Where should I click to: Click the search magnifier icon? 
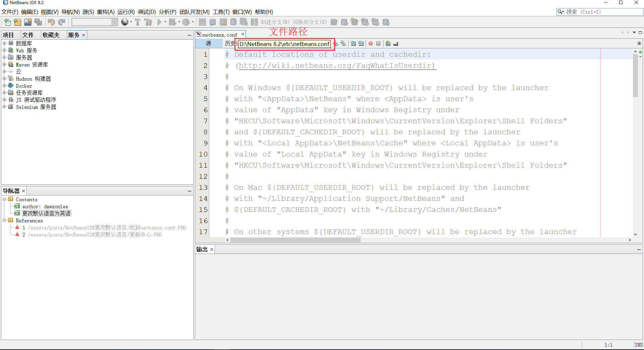pos(560,12)
